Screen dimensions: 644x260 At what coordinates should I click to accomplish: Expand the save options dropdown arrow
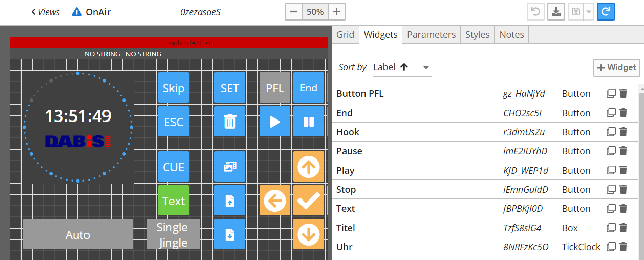click(x=588, y=12)
